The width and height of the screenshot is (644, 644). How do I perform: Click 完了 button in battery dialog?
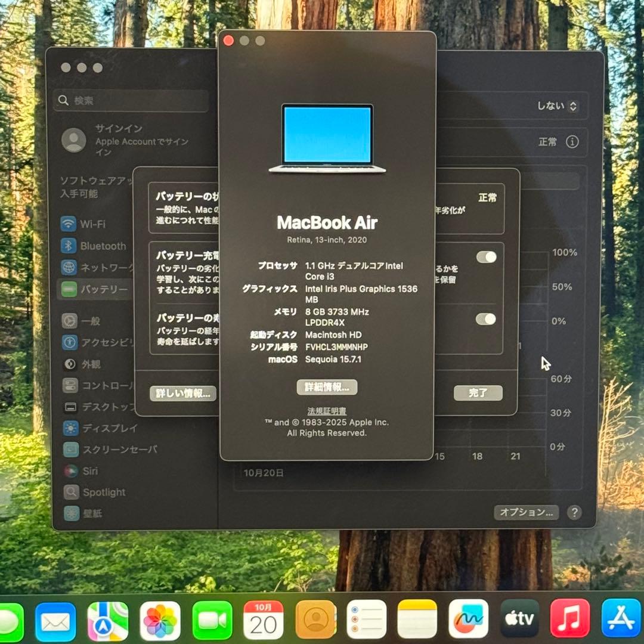(x=478, y=393)
